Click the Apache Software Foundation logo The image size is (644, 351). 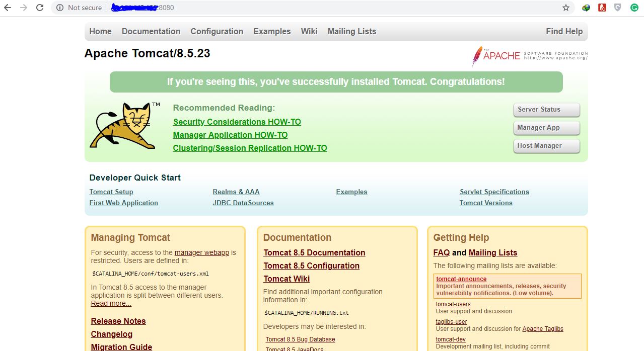(530, 56)
